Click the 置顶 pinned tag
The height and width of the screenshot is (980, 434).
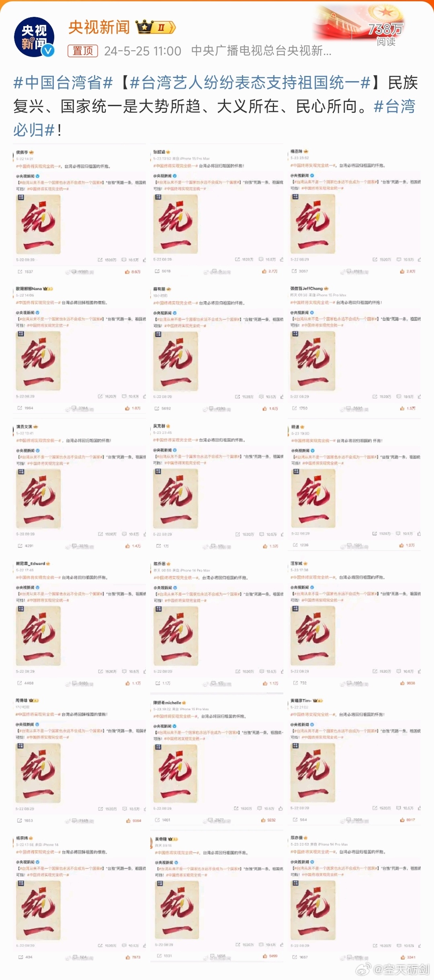point(83,51)
